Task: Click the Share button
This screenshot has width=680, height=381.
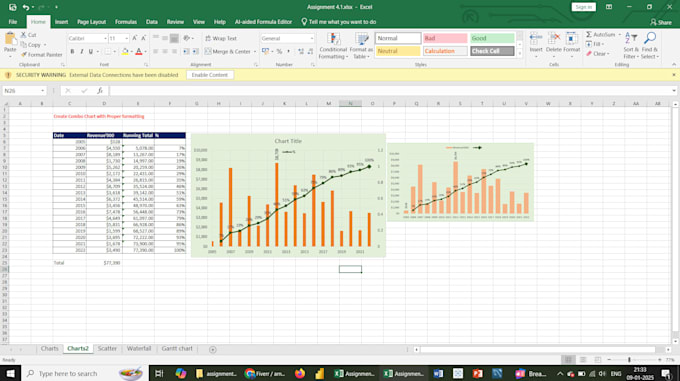Action: coord(661,22)
